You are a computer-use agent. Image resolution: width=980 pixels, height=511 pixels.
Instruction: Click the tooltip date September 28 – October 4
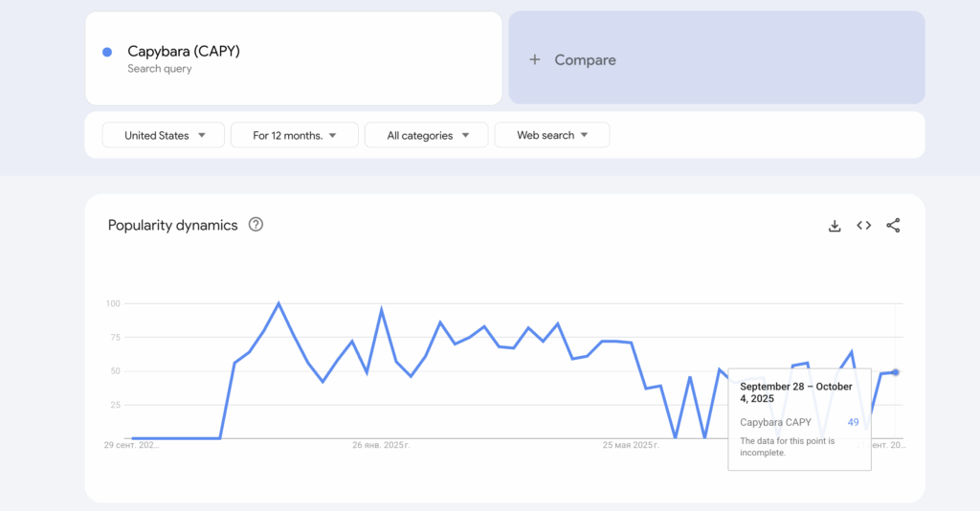click(x=797, y=392)
